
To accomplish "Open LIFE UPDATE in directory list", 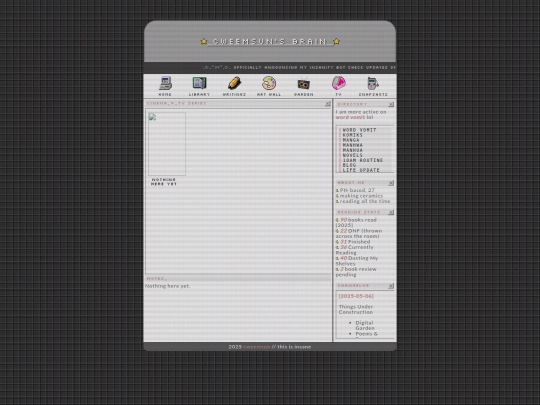I will tap(361, 170).
